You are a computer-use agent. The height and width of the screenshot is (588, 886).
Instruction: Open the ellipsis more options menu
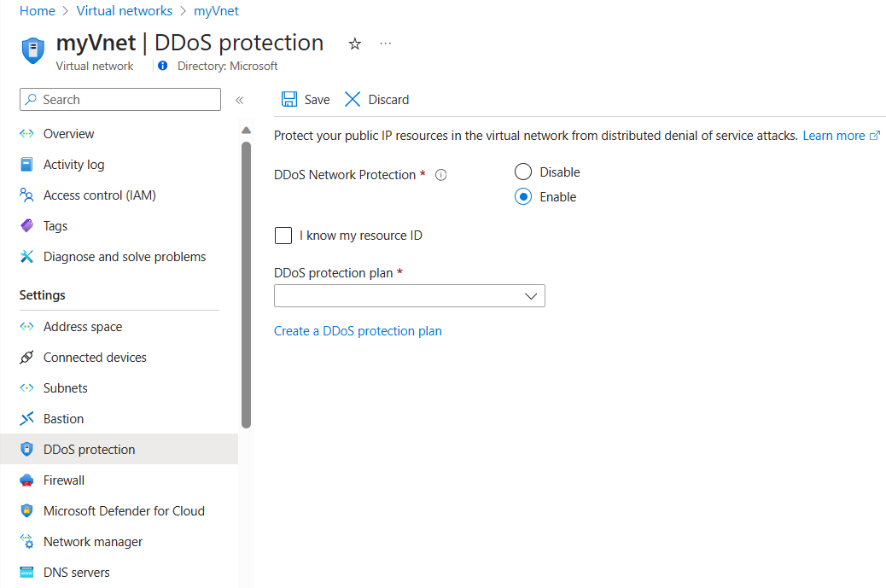[x=386, y=44]
